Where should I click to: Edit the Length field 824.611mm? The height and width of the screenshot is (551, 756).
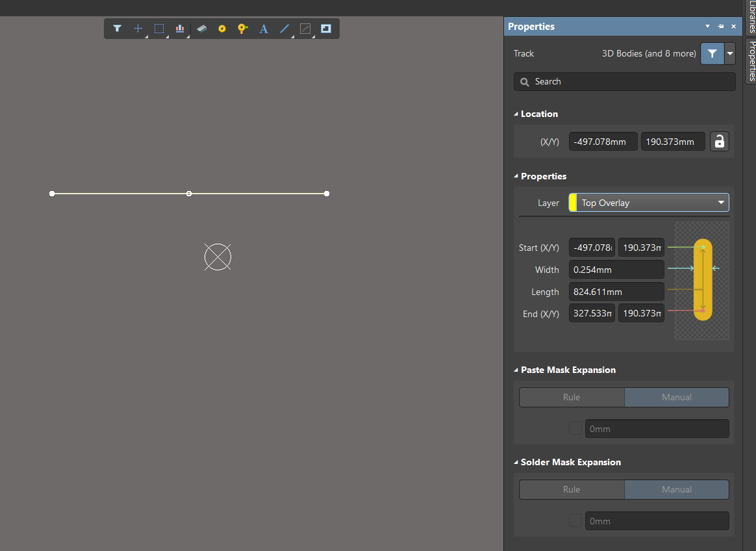click(616, 292)
